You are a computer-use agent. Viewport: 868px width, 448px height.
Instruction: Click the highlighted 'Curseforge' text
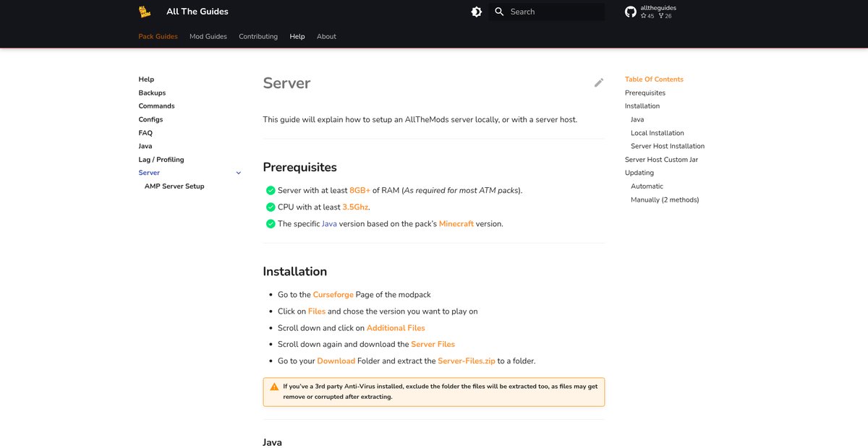pyautogui.click(x=333, y=295)
